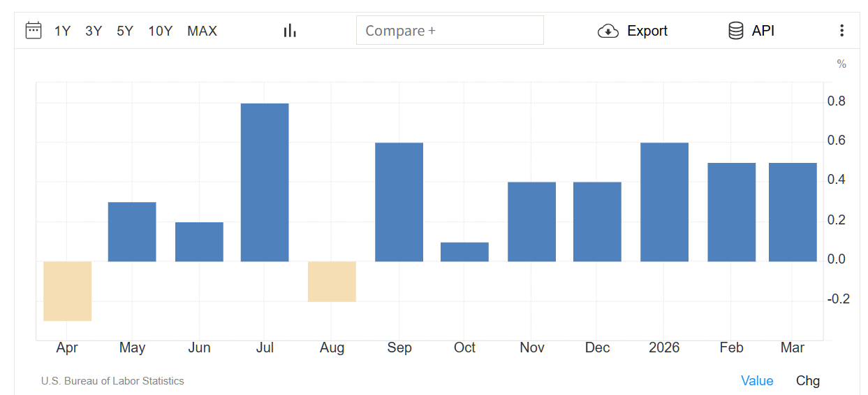
Task: Select the 1Y time range
Action: point(63,31)
